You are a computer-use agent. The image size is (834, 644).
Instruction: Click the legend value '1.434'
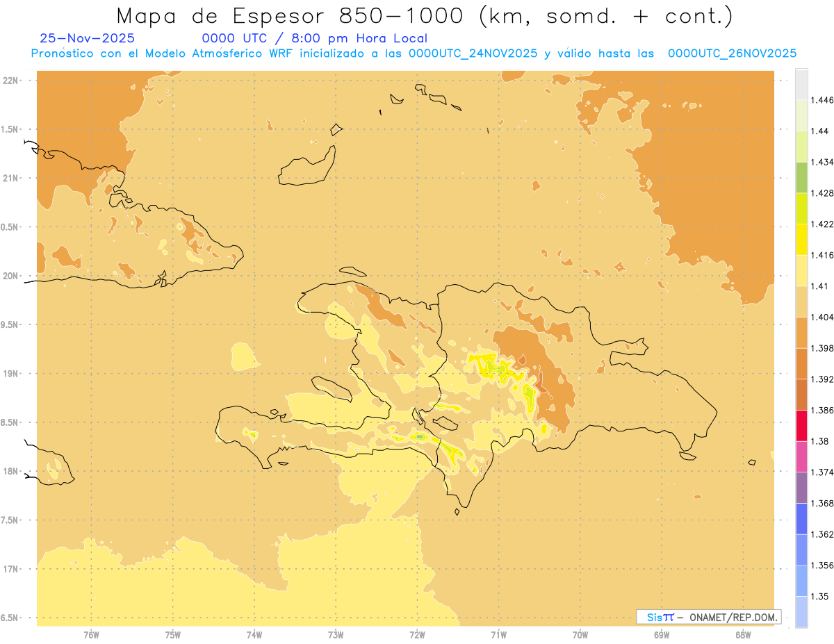[822, 162]
